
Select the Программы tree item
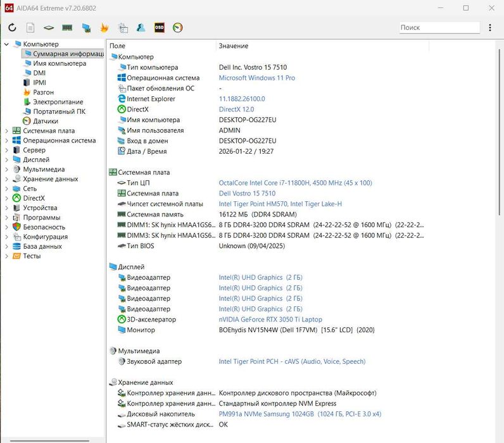(41, 218)
